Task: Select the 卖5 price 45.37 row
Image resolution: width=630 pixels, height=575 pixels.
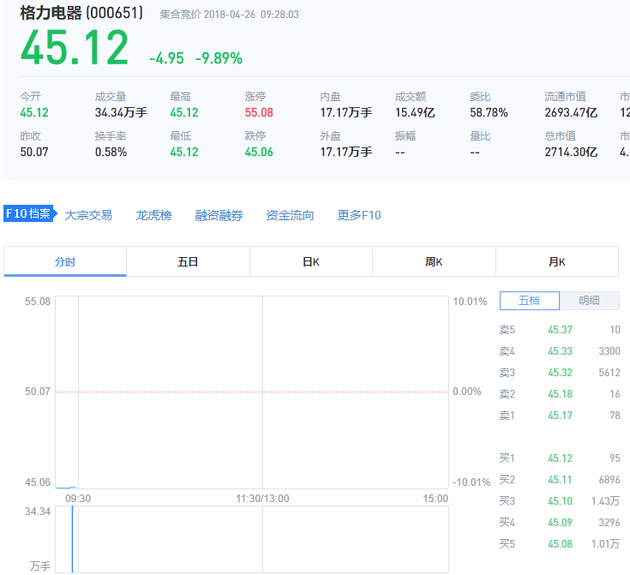Action: point(560,330)
